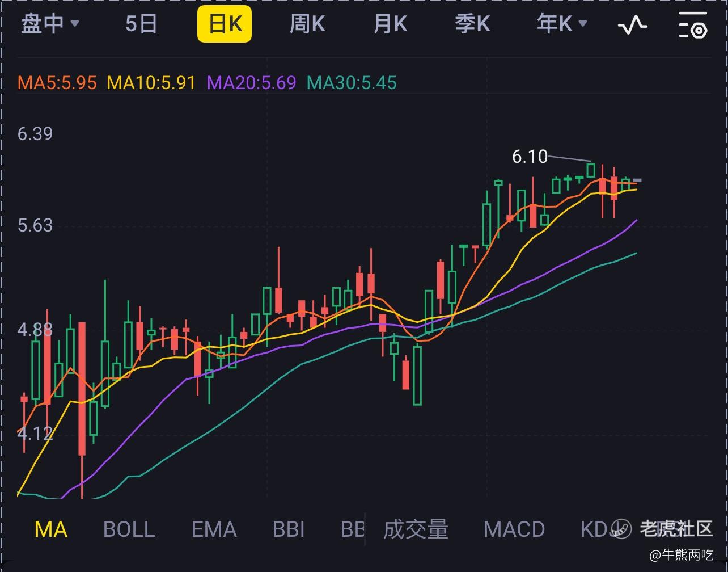Click the 6.10 high price marker
Screen dimensions: 728x572
point(530,157)
